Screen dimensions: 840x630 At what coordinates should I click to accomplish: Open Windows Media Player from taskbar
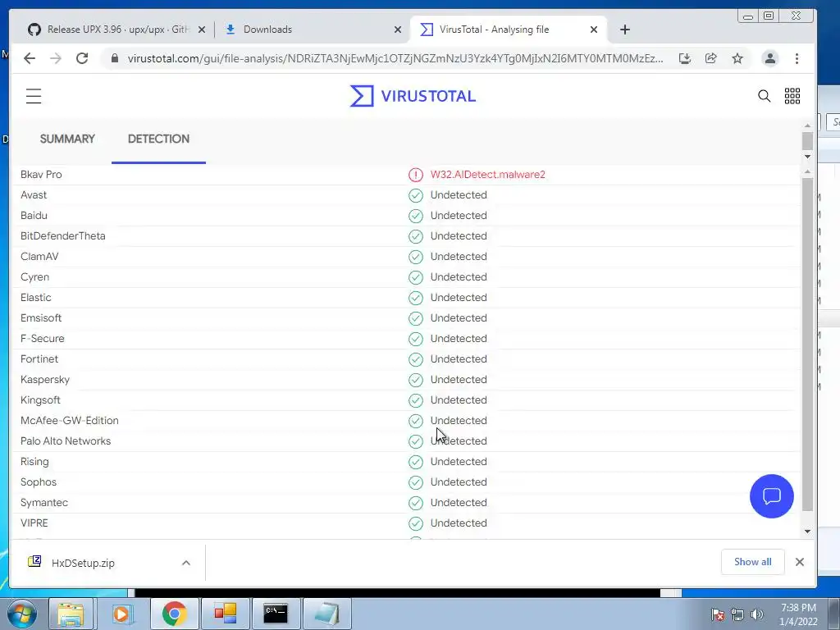pos(121,614)
